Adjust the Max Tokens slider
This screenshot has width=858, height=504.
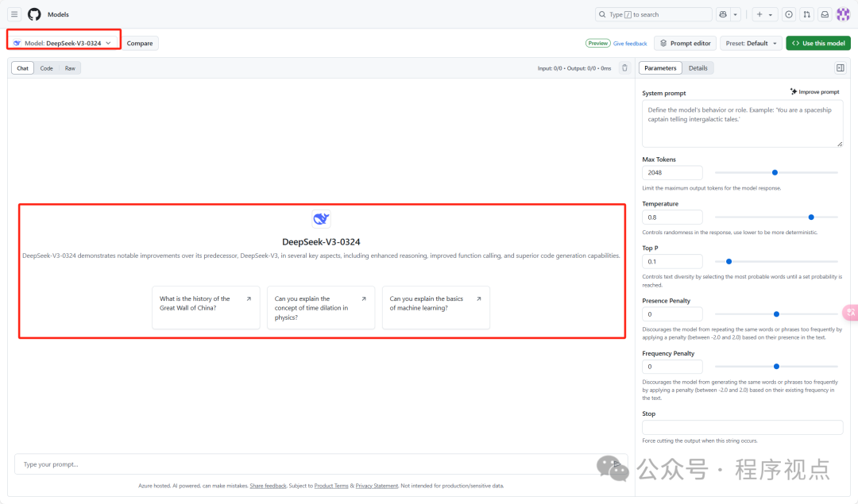coord(775,173)
